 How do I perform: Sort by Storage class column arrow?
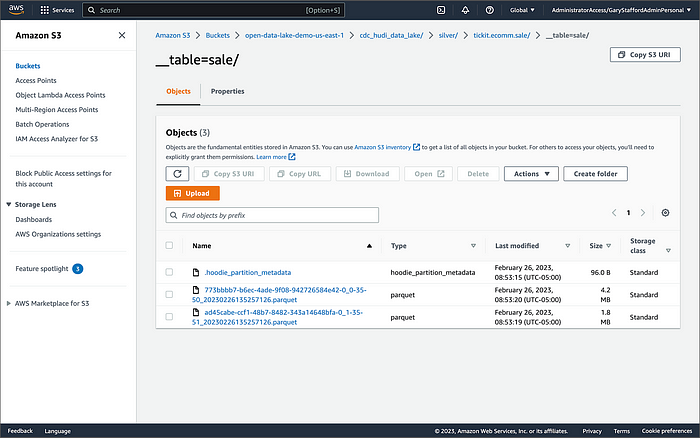668,250
